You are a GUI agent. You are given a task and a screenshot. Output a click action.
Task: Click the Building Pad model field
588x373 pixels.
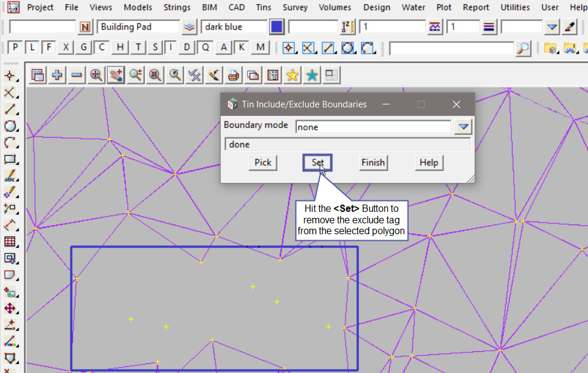[x=138, y=27]
